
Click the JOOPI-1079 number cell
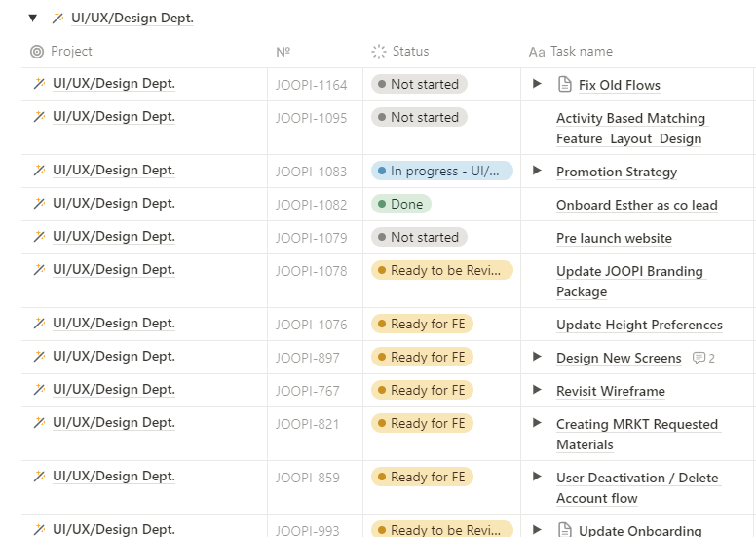pos(316,238)
